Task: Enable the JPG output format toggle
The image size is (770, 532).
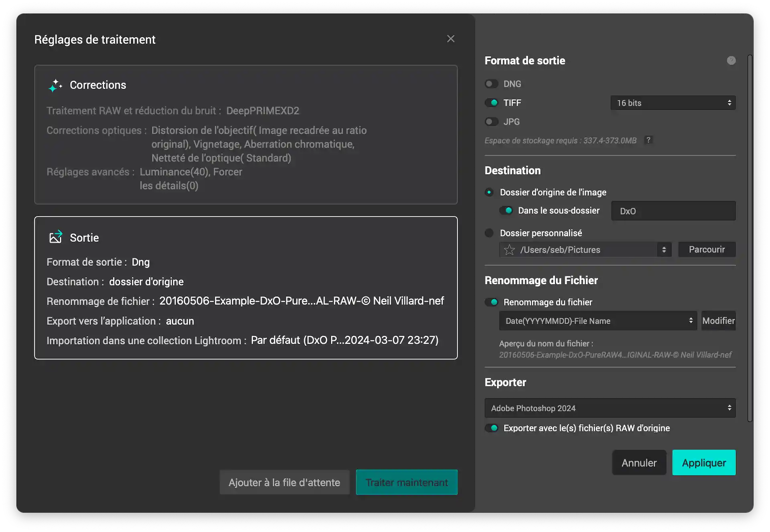Action: (x=491, y=121)
